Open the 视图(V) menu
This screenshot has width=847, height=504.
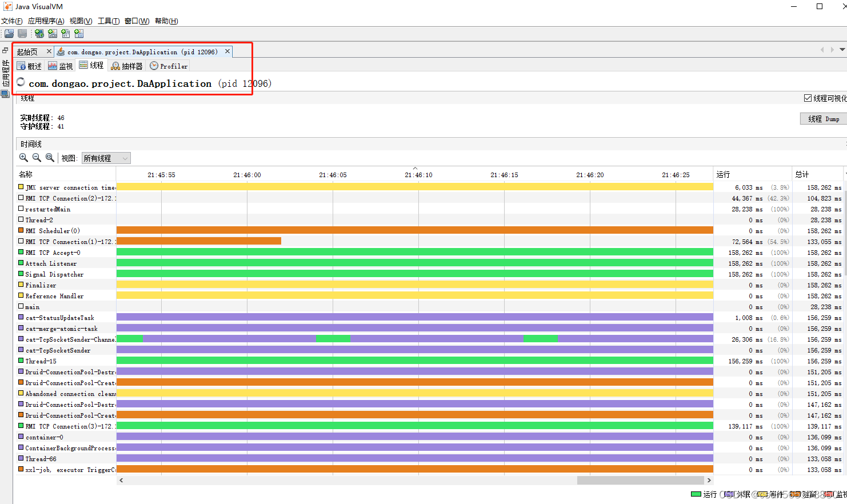(x=81, y=21)
